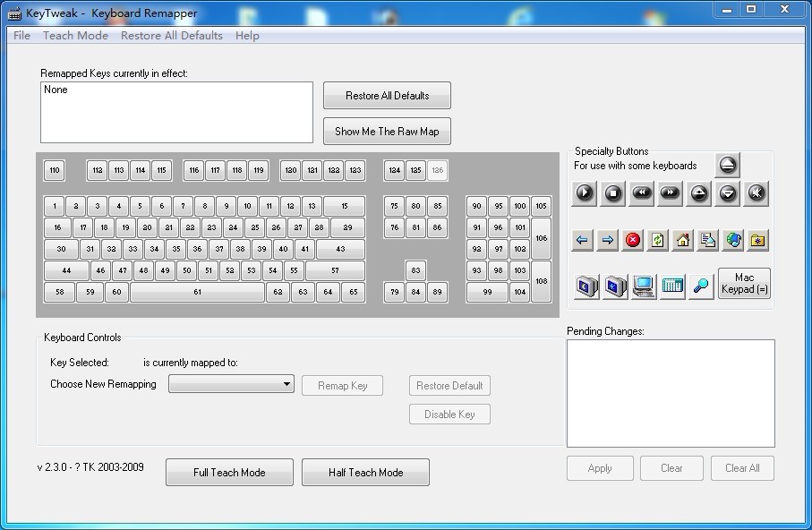
Task: Select the Mute volume specialty button
Action: coord(756,192)
